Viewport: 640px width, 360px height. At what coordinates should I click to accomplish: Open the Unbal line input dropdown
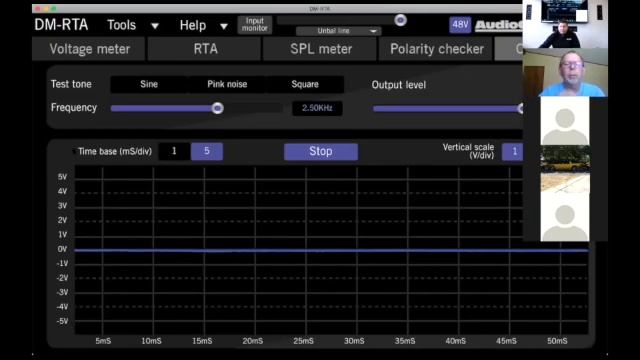pos(338,31)
